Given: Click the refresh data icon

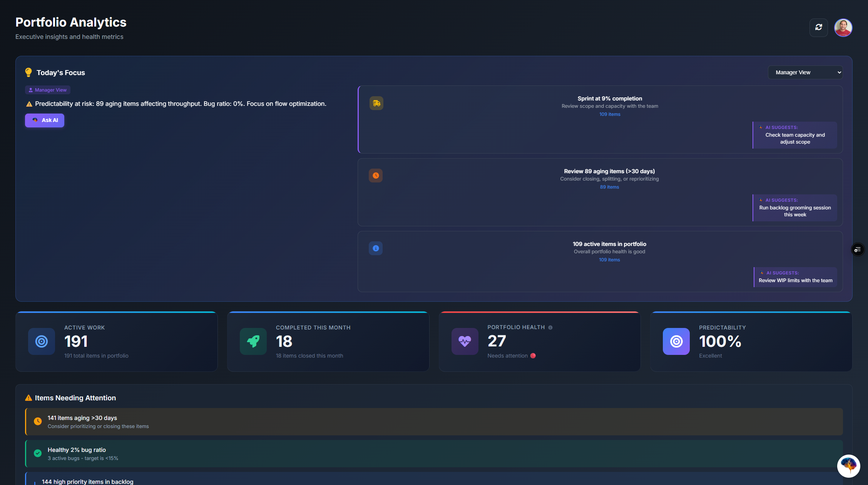Looking at the screenshot, I should point(819,27).
